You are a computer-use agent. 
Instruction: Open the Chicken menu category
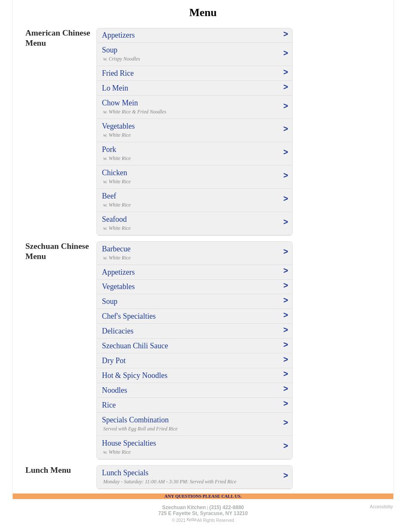115,173
